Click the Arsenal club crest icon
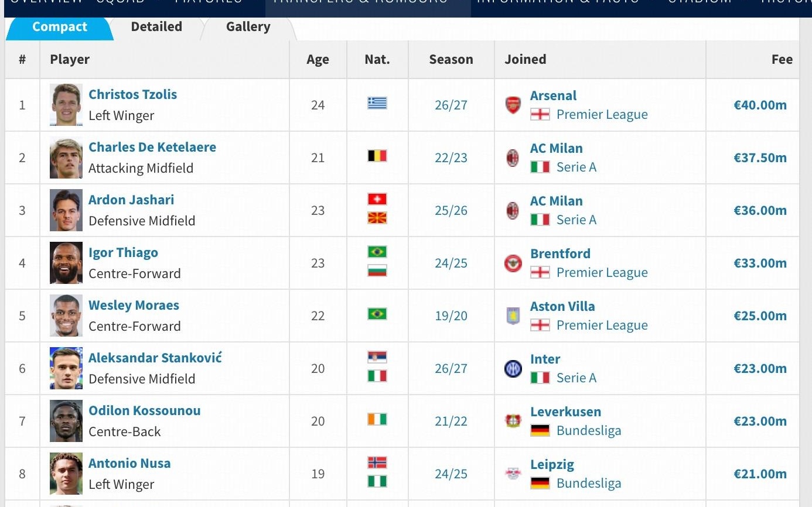Screen dimensions: 812x507 coord(513,105)
